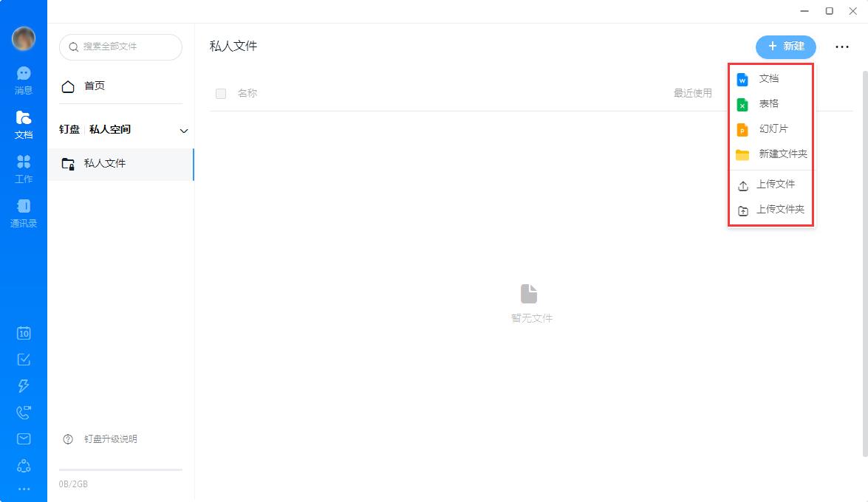The width and height of the screenshot is (868, 502).
Task: Choose 表格 spreadsheet from the menu
Action: (x=770, y=103)
